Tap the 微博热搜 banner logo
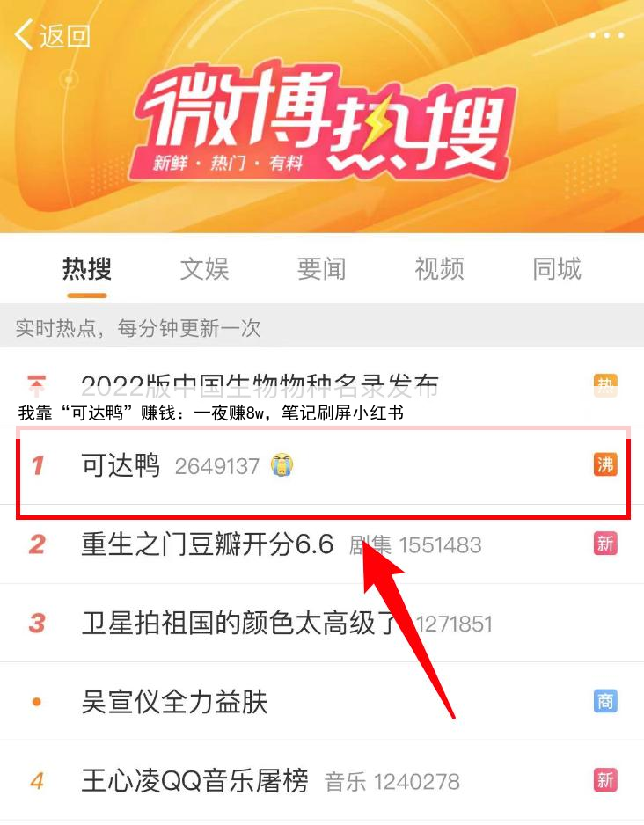The width and height of the screenshot is (644, 825). [325, 122]
